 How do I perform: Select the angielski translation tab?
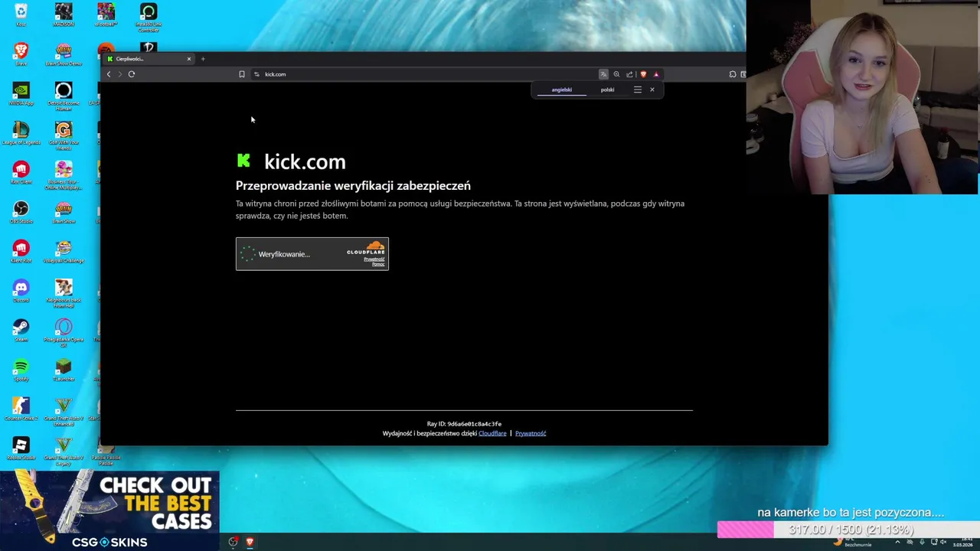(x=562, y=90)
